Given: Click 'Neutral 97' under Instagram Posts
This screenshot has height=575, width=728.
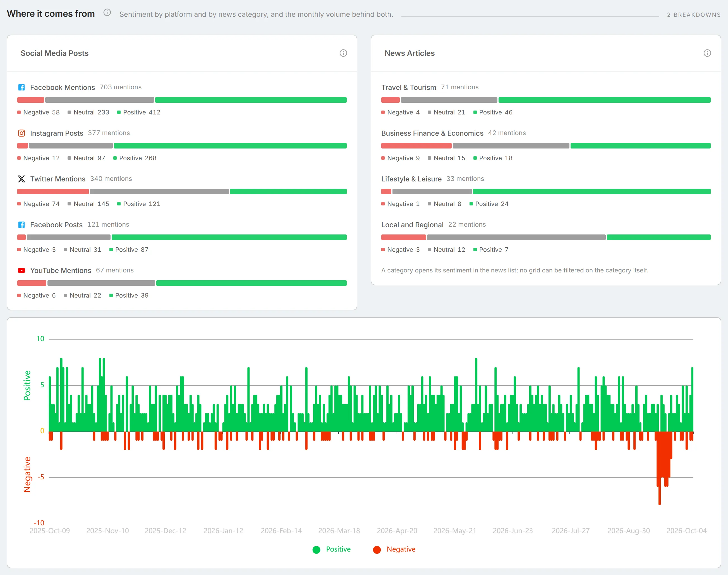Looking at the screenshot, I should [87, 158].
